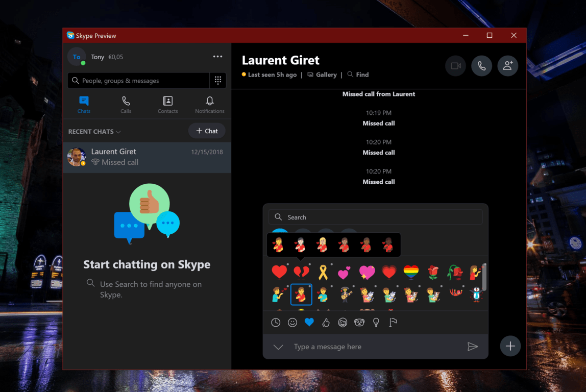This screenshot has height=392, width=586.
Task: Open the dial pad grid icon
Action: pyautogui.click(x=217, y=81)
